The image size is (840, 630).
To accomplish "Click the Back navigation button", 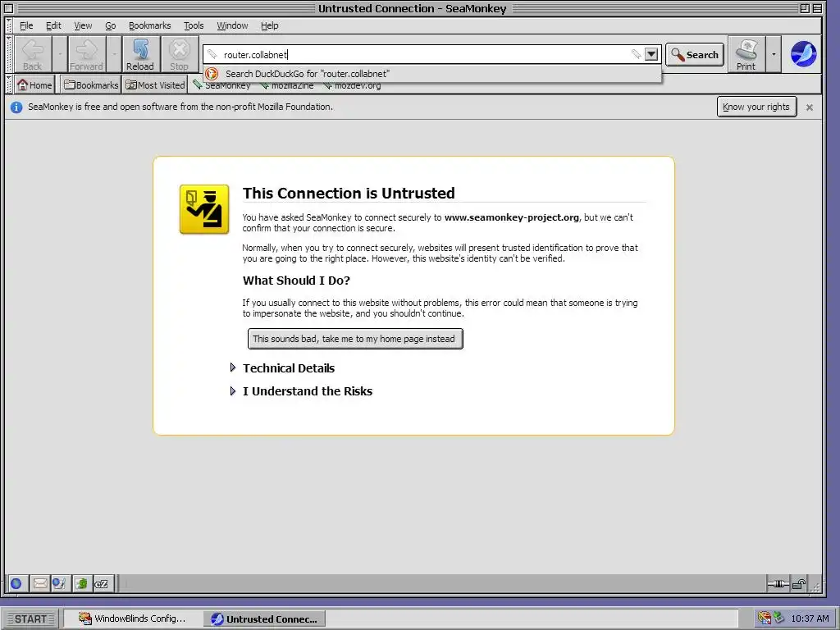I will coord(33,54).
